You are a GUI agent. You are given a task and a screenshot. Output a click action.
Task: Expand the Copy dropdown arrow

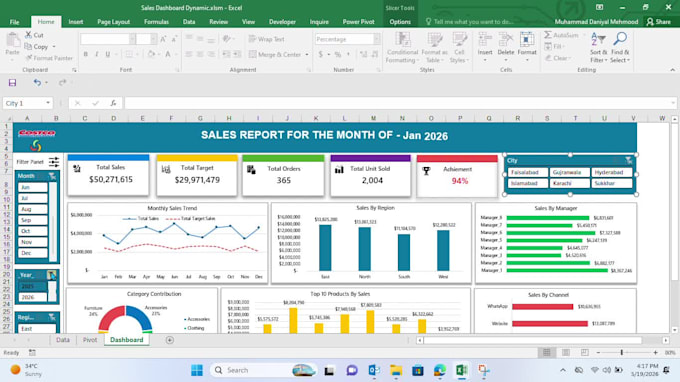(54, 46)
